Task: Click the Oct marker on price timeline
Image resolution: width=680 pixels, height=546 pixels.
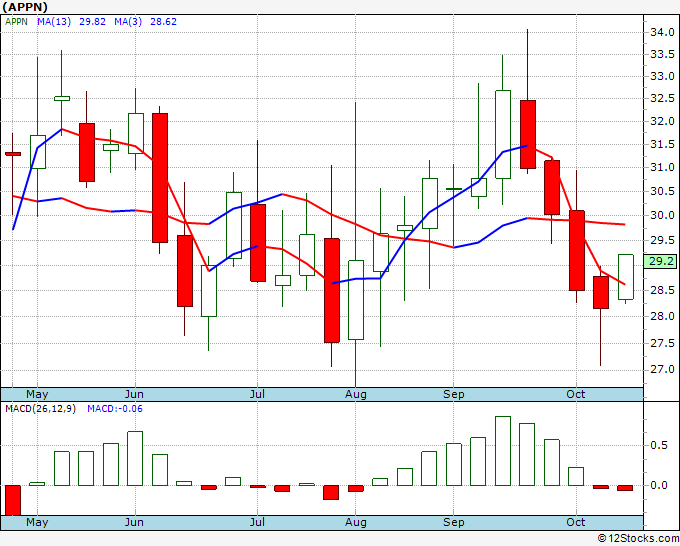Action: pyautogui.click(x=575, y=394)
